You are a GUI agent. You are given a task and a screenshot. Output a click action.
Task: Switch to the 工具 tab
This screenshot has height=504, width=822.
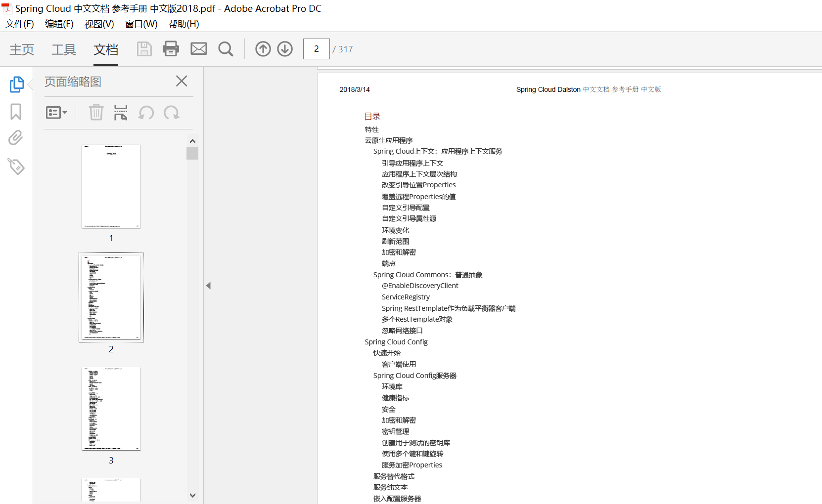click(64, 49)
